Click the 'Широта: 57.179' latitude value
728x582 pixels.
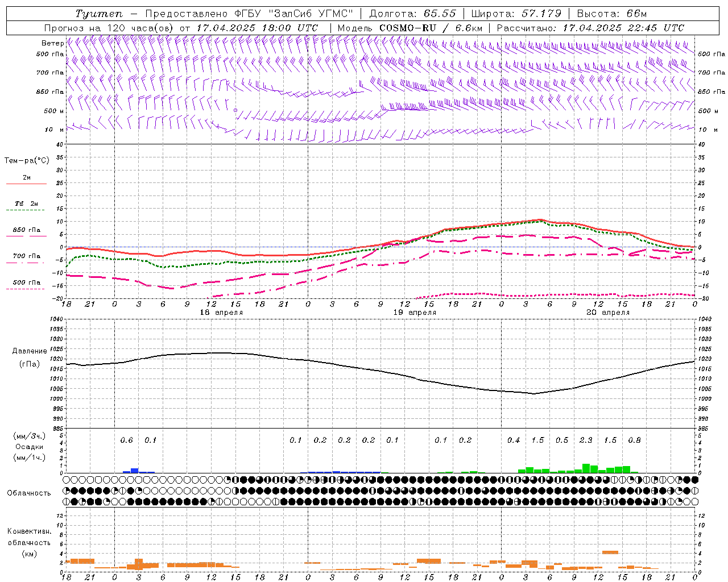pos(516,14)
